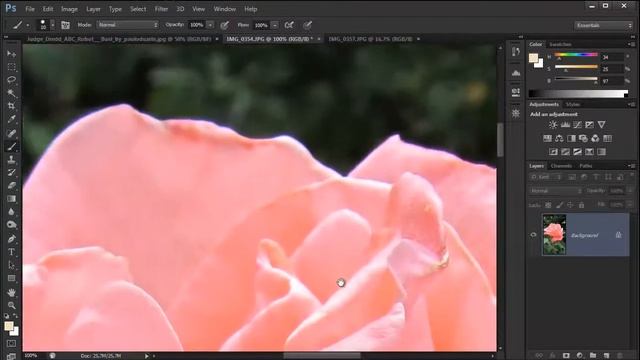Open the Opacity slider arrow in options bar
This screenshot has width=640, height=360.
pos(210,25)
